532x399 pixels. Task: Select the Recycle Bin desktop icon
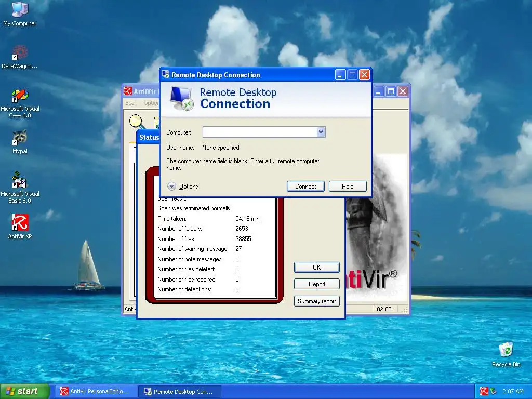[506, 354]
